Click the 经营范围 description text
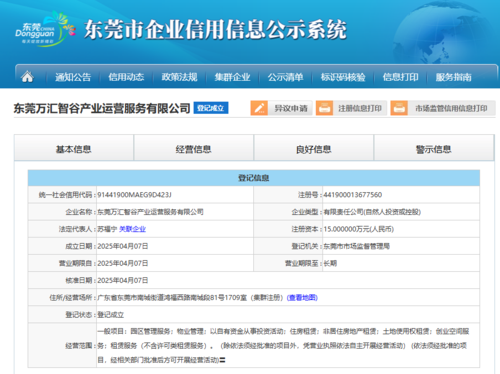Screen dimensions: 500x374 pos(283,345)
